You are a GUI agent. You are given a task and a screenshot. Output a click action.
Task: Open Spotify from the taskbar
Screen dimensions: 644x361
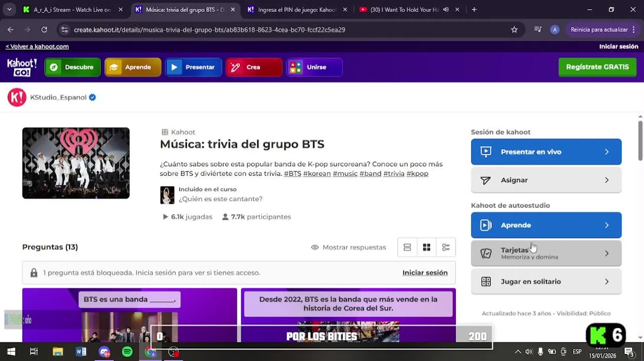pos(127,351)
